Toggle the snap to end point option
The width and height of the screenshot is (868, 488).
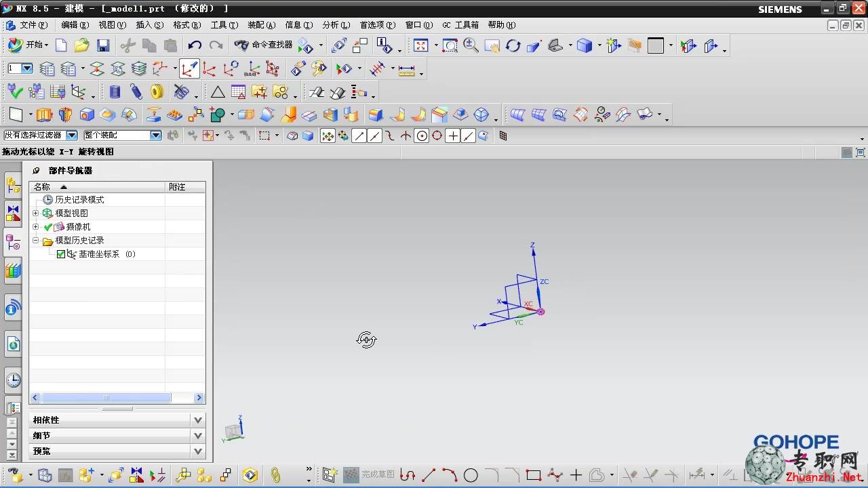click(x=359, y=136)
